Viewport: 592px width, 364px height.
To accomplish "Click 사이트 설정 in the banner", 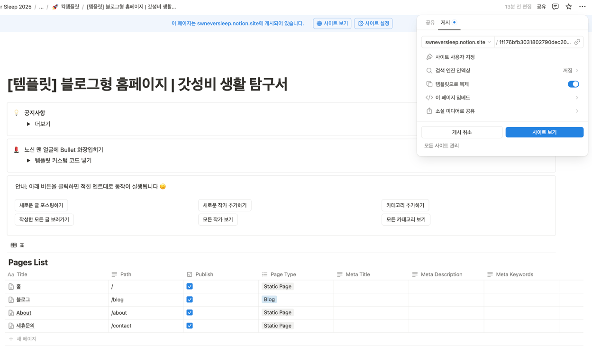I will coord(373,23).
